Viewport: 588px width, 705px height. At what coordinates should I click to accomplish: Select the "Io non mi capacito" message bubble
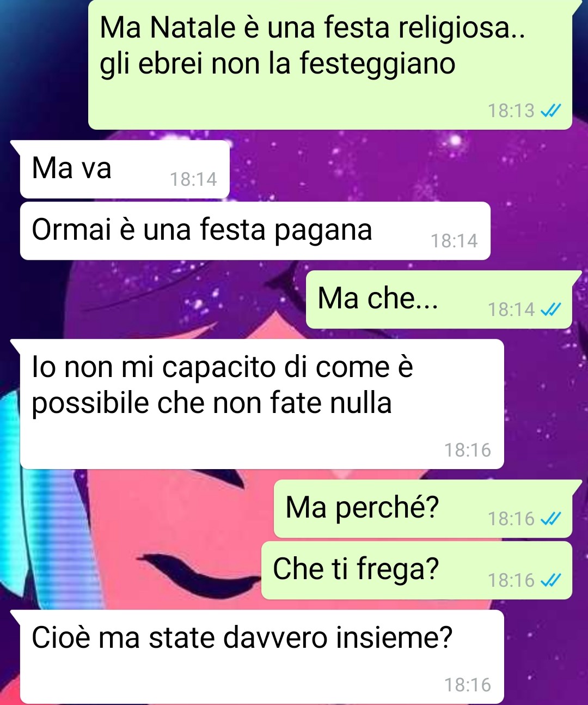(262, 404)
